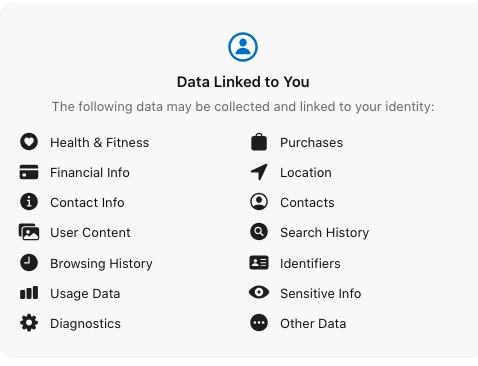
Task: Click the Purchases shopping bag icon
Action: (259, 142)
